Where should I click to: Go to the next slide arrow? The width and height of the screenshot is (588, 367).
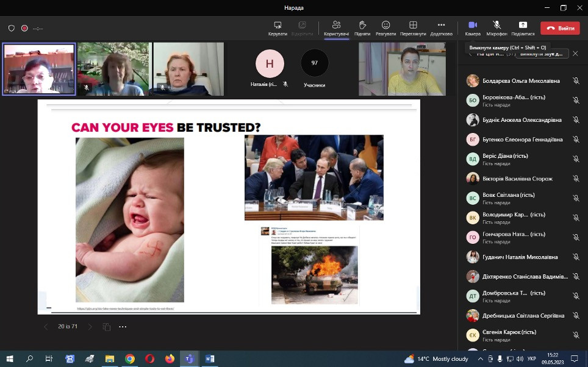pyautogui.click(x=90, y=327)
